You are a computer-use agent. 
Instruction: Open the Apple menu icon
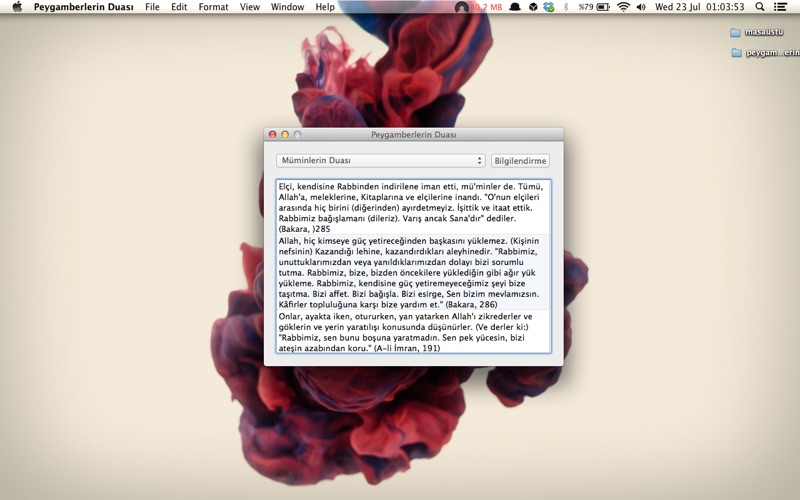tap(16, 7)
